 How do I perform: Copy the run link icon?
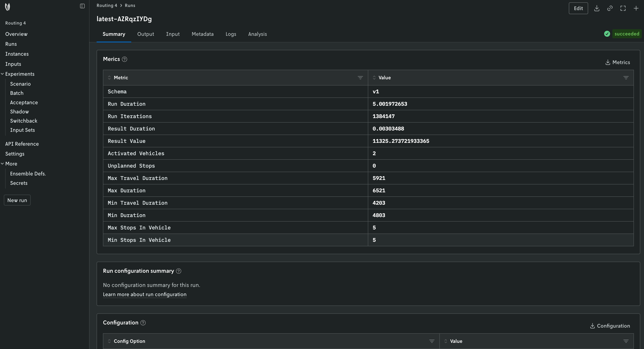click(x=610, y=8)
